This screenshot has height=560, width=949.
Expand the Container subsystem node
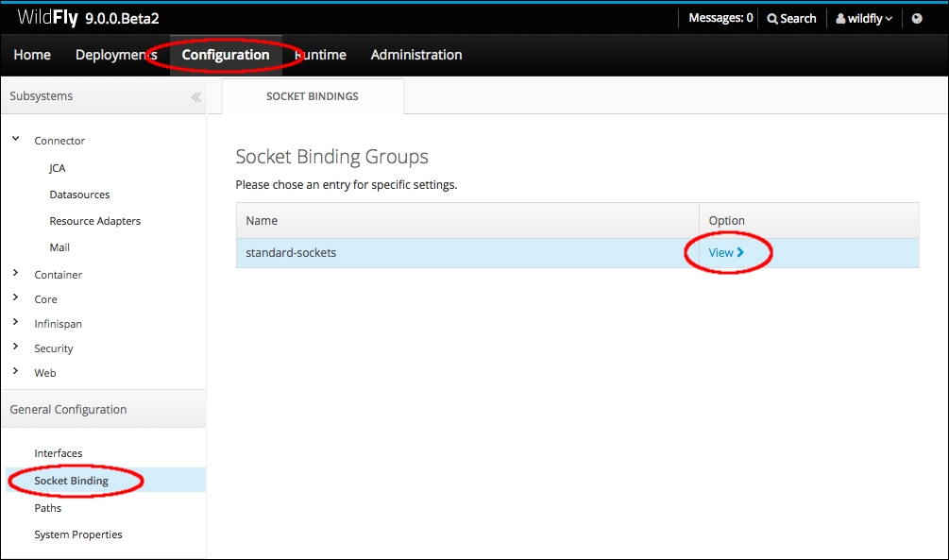[x=16, y=274]
